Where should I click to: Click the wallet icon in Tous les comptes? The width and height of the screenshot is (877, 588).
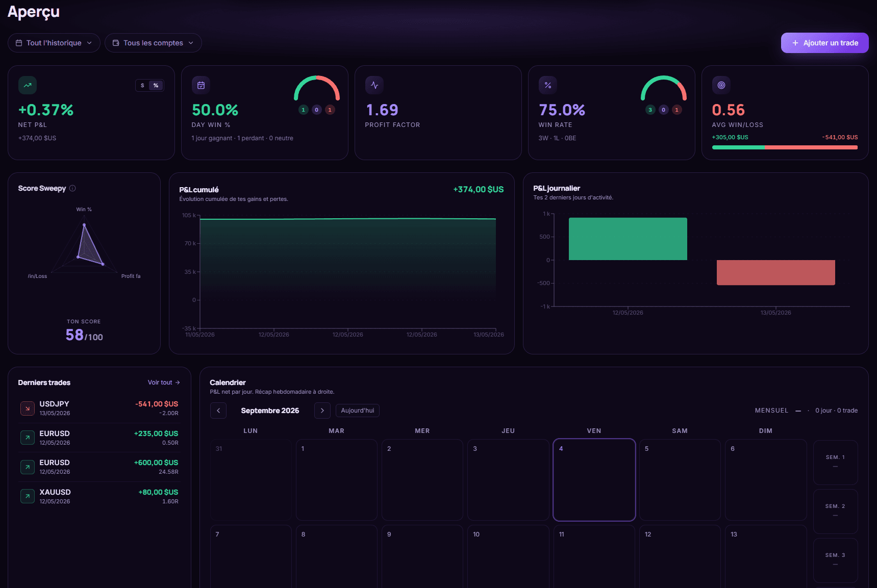coord(116,43)
